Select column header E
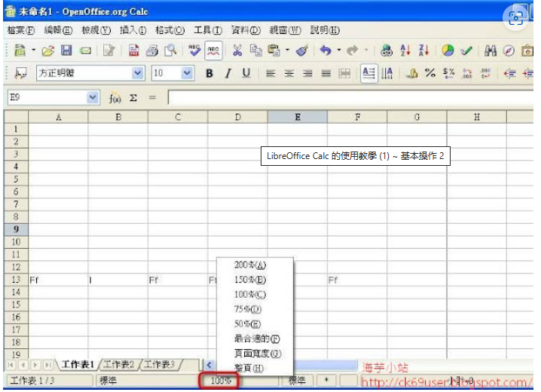This screenshot has height=392, width=541. [298, 117]
